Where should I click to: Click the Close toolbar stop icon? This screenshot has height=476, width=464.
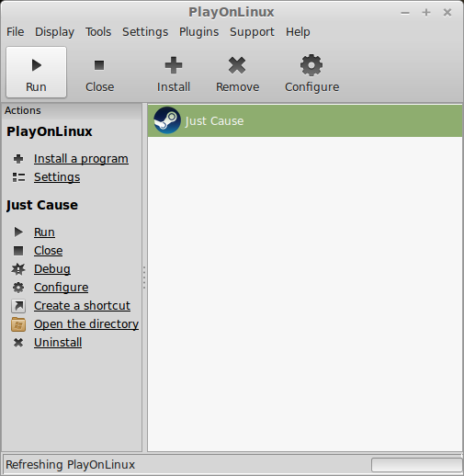pyautogui.click(x=99, y=65)
